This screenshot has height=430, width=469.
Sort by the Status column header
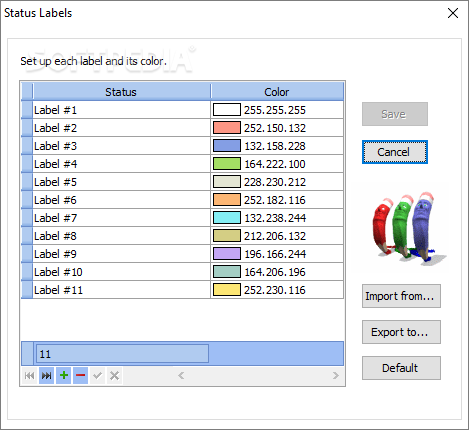[x=121, y=92]
